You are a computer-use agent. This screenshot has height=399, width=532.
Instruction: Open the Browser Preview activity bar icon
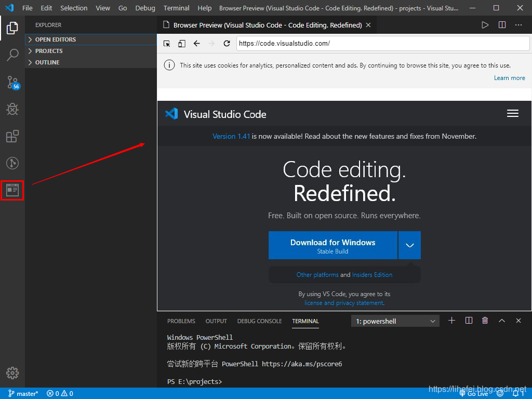(x=12, y=190)
